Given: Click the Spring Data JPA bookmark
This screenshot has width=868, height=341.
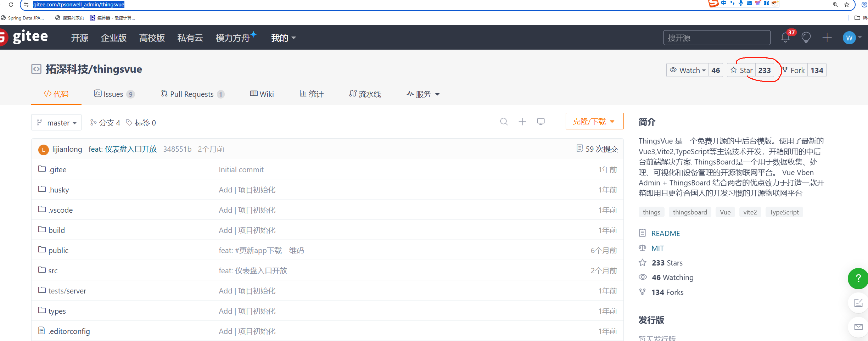Looking at the screenshot, I should tap(23, 18).
